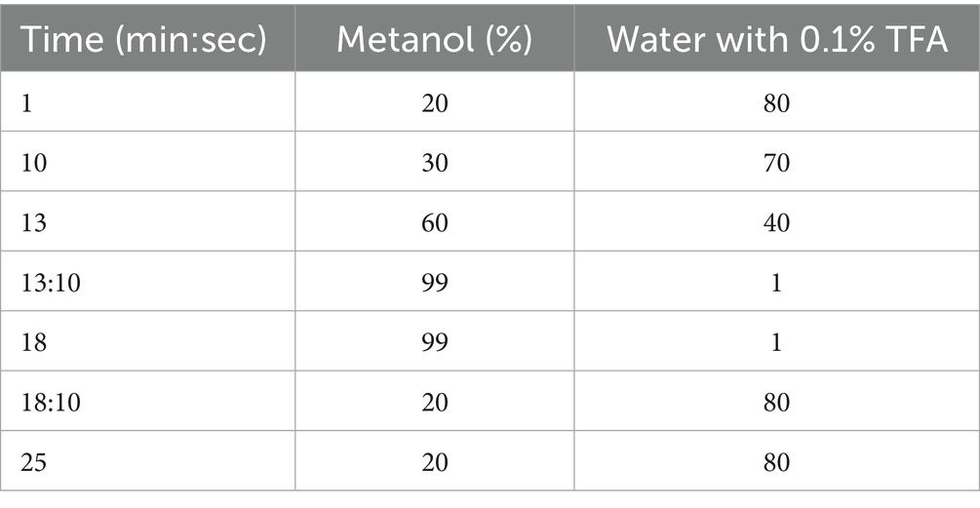Select the Metanol value 60
The image size is (980, 508).
[x=435, y=222]
